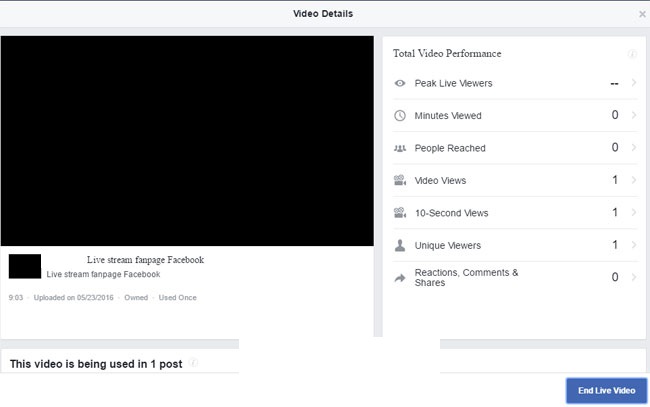Open the Video Views metric
650x407 pixels.
click(515, 180)
